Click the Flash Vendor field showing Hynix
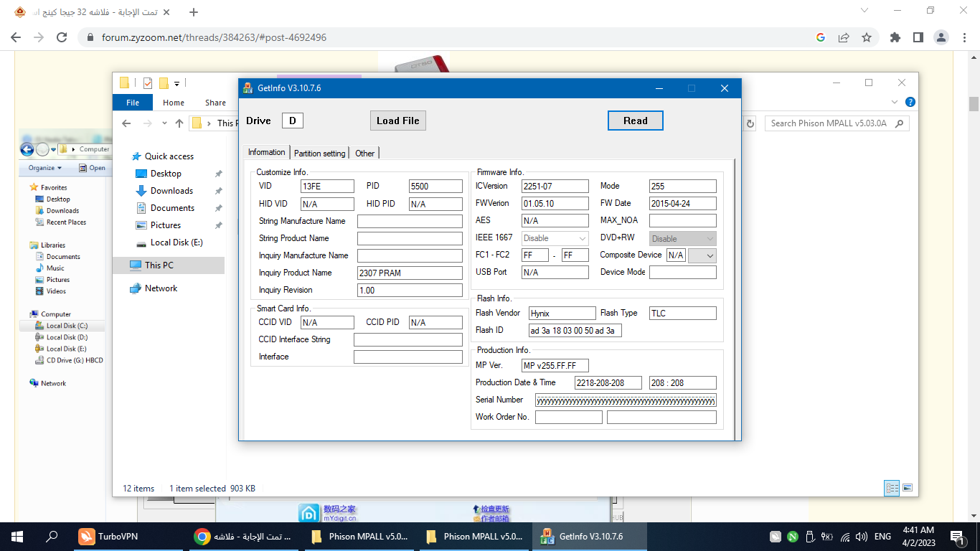980x551 pixels. [562, 313]
